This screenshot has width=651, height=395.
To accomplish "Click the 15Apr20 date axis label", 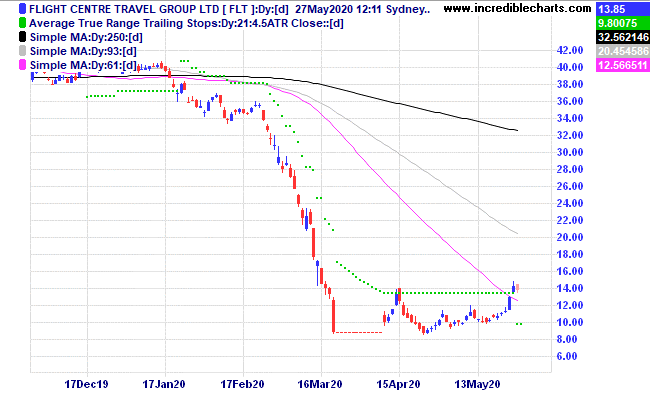I will 398,384.
